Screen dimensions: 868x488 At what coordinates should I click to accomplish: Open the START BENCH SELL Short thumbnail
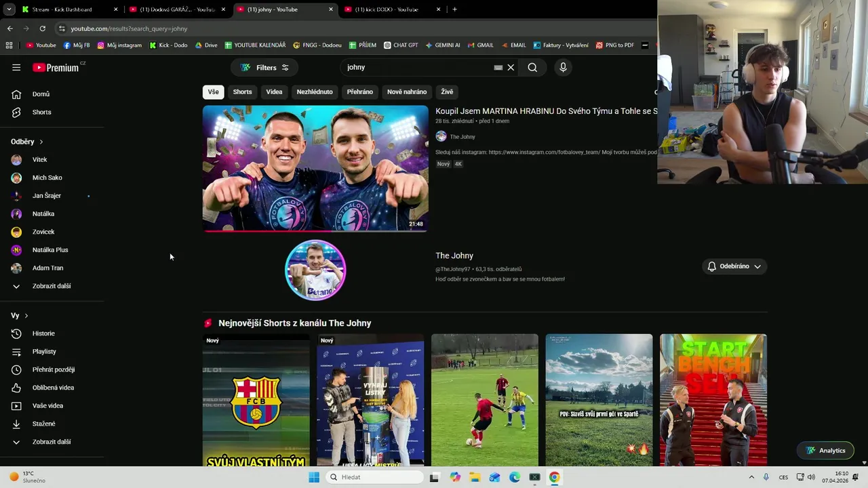(x=713, y=400)
